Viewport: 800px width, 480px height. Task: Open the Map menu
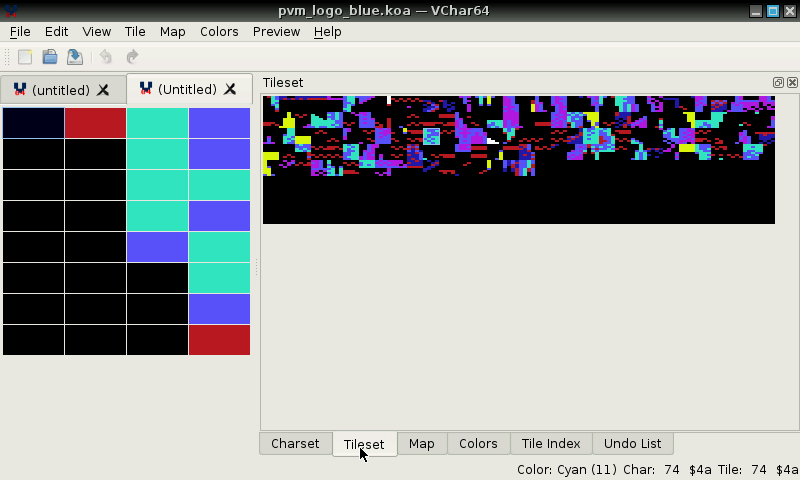172,32
